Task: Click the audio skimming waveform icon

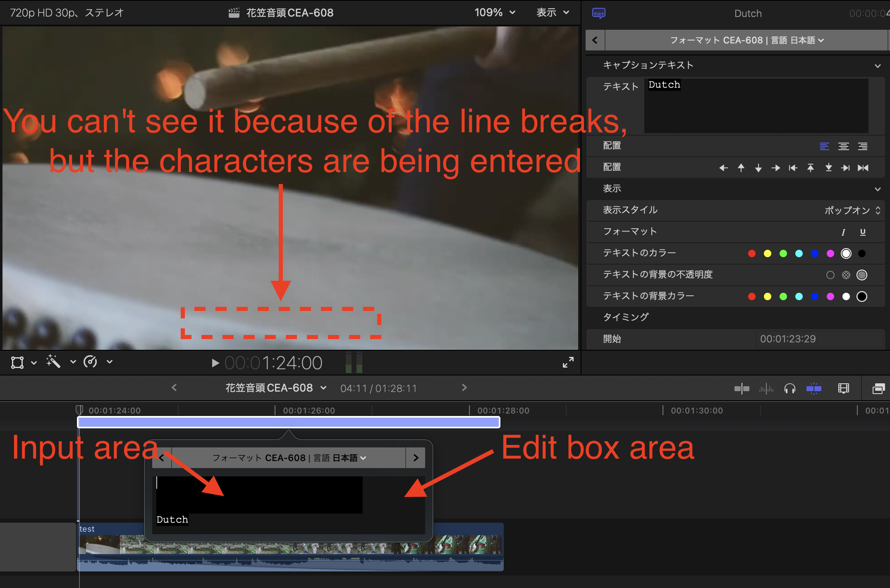Action: click(766, 388)
